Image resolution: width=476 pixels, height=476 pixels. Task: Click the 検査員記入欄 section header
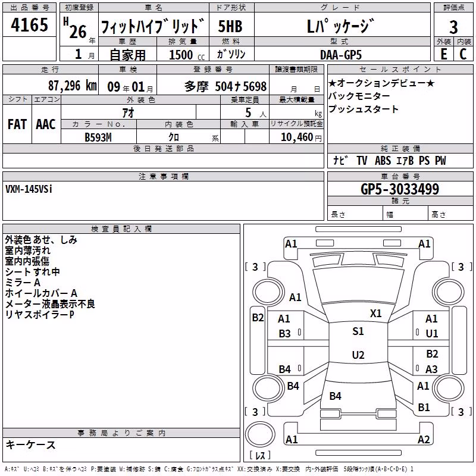click(121, 229)
